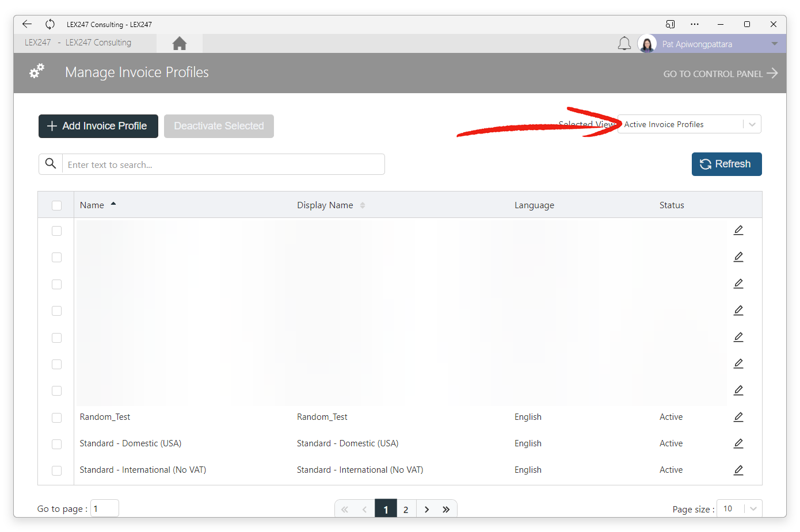
Task: Click Pat Apiwongpattara's profile avatar
Action: point(647,43)
